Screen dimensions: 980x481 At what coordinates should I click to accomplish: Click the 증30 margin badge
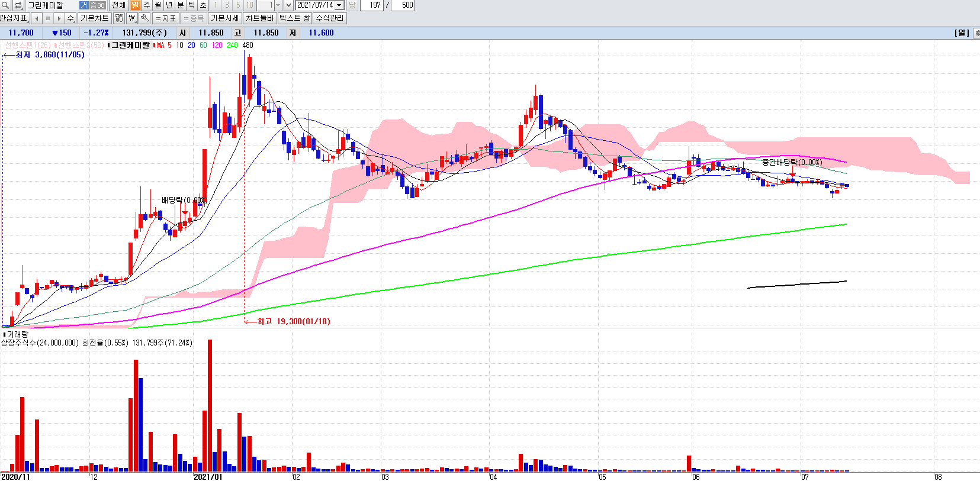click(98, 5)
